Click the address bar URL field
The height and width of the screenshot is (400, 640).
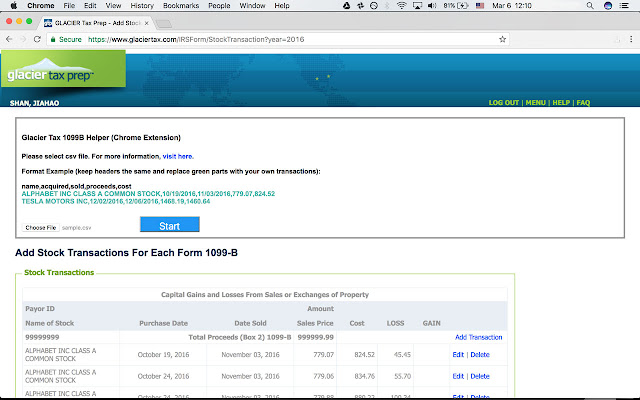(x=278, y=40)
